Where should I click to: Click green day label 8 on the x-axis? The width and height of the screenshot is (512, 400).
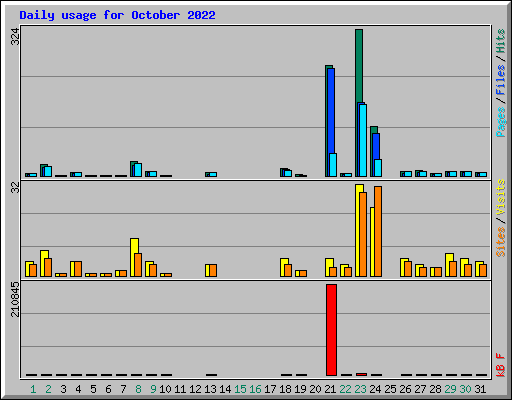(138, 389)
